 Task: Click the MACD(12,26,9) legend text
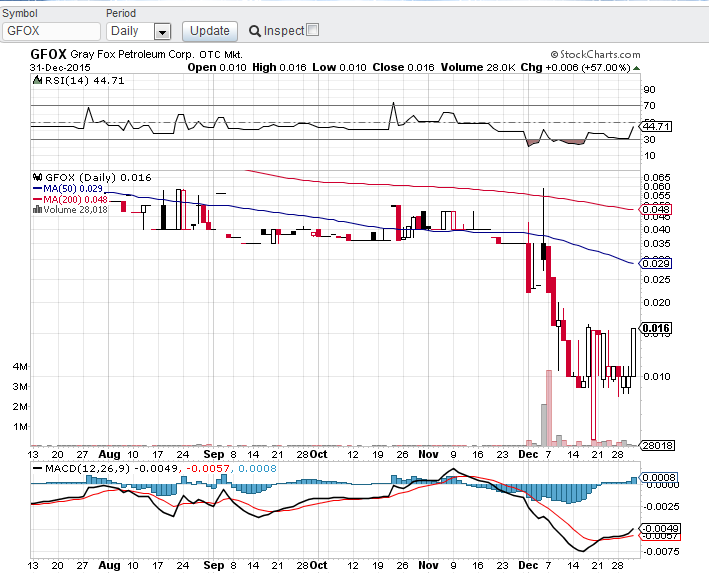pos(87,468)
